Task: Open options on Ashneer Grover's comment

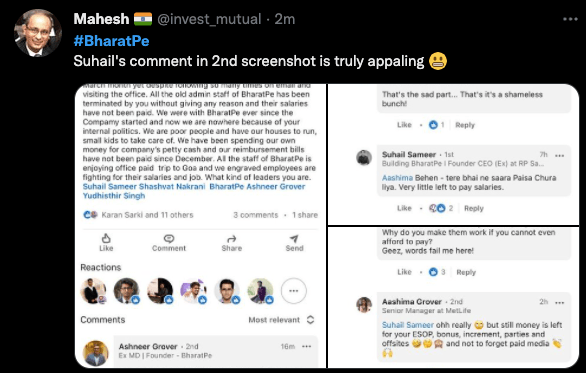Action: (306, 346)
